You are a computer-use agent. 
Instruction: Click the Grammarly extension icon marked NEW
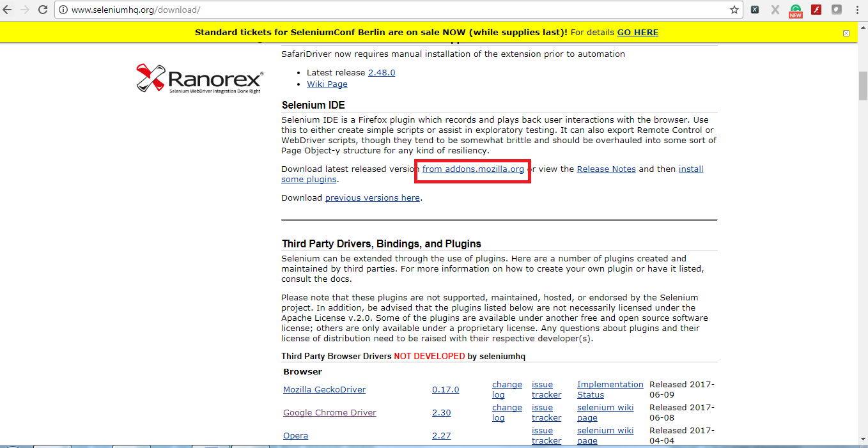(795, 11)
